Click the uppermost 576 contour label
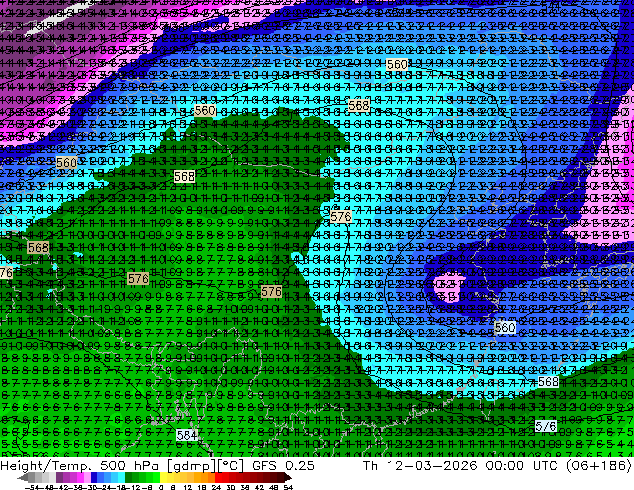The image size is (634, 490). pyautogui.click(x=340, y=217)
